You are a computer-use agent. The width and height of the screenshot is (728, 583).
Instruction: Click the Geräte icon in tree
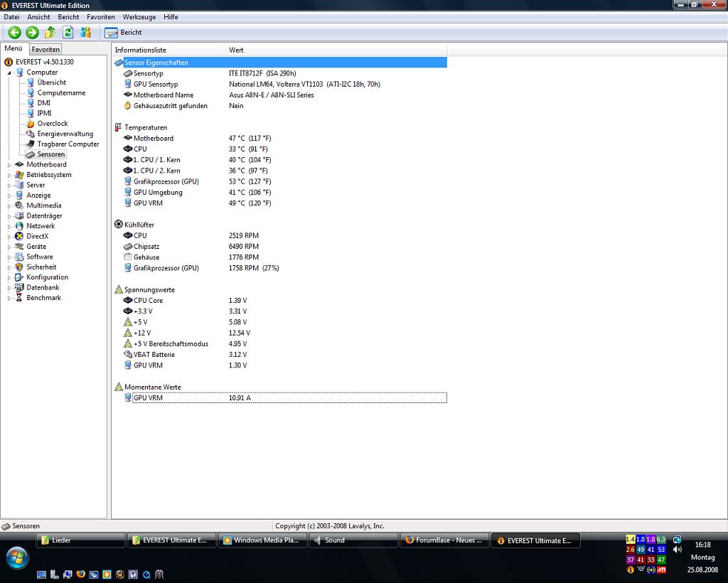19,247
